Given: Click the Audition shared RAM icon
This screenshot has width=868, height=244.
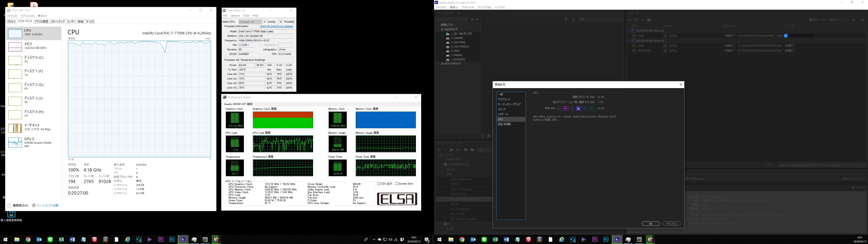Looking at the screenshot, I should (591, 108).
